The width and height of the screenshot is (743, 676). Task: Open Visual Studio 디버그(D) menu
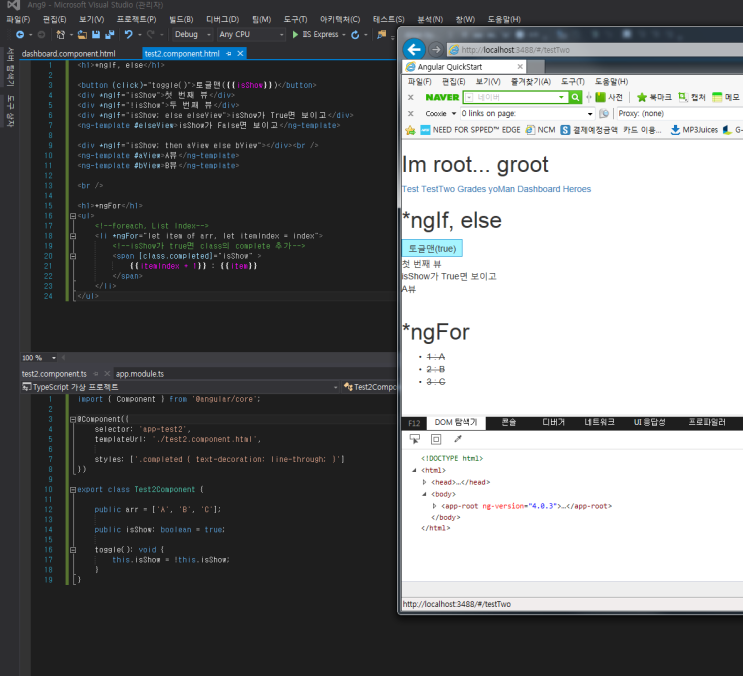coord(223,19)
